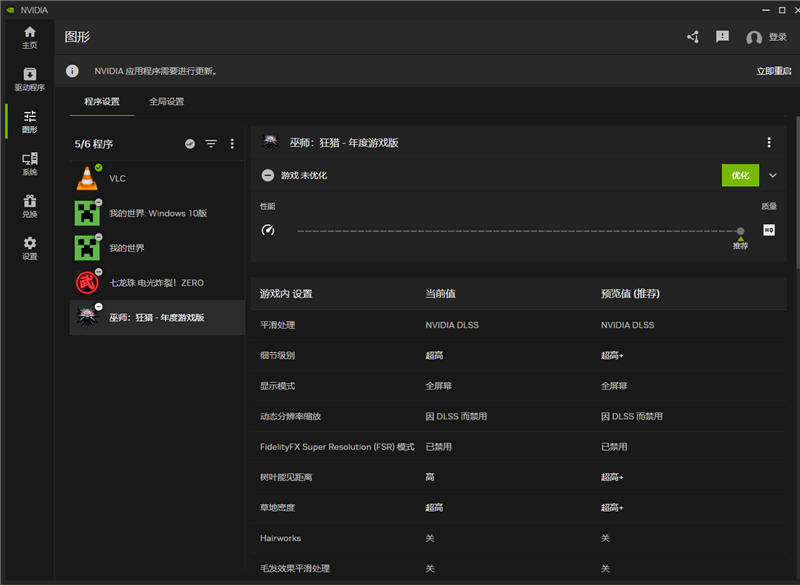Expand the optimization details chevron near 优化

click(x=770, y=175)
